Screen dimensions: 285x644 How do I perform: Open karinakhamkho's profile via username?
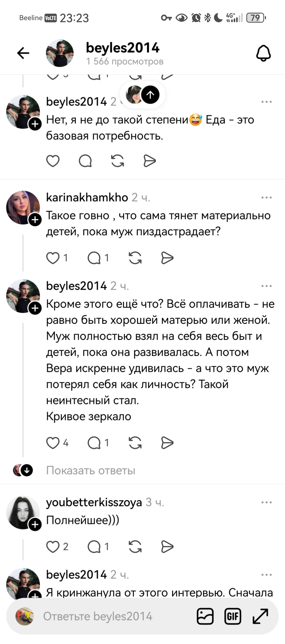[x=87, y=197]
